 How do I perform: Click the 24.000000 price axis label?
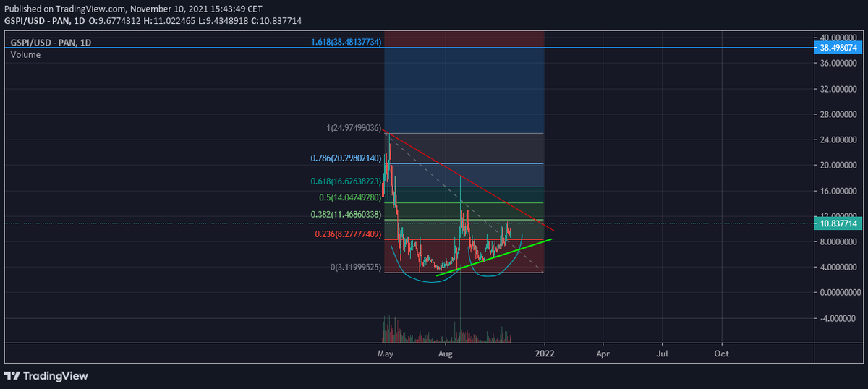[839, 140]
